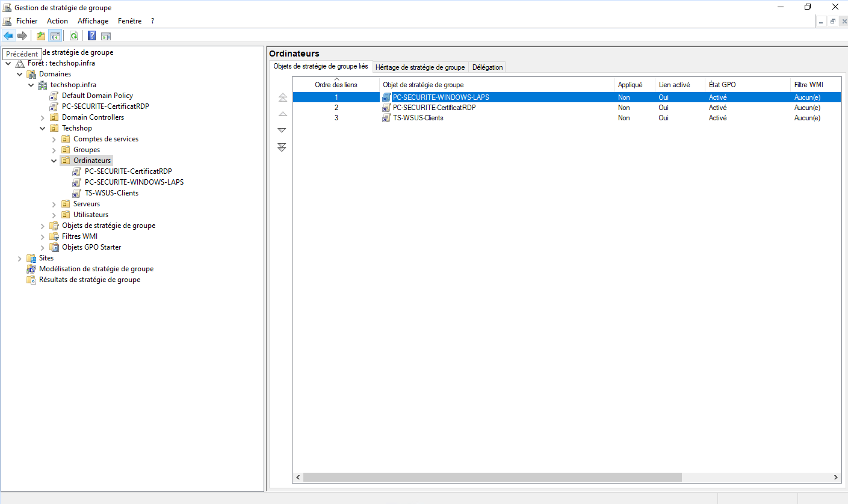Select TS-WSUS-Clients link under Ordinateurs in tree
848x504 pixels.
pyautogui.click(x=112, y=193)
